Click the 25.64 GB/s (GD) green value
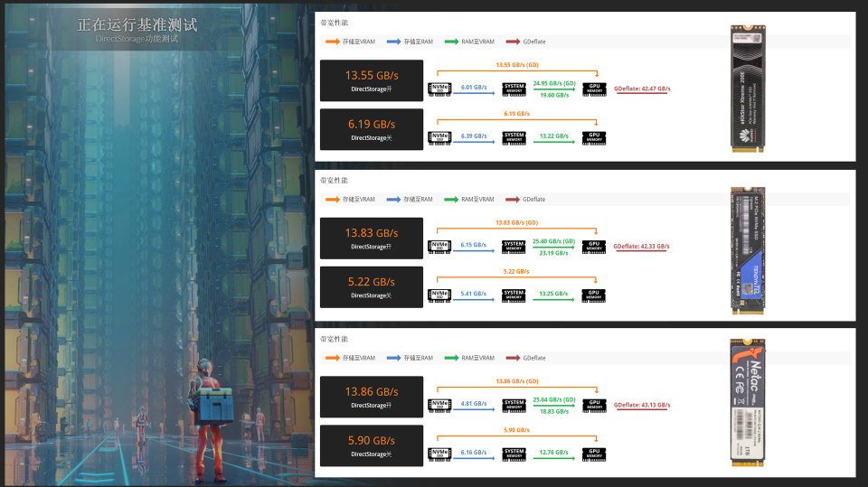This screenshot has height=487, width=868. [554, 399]
